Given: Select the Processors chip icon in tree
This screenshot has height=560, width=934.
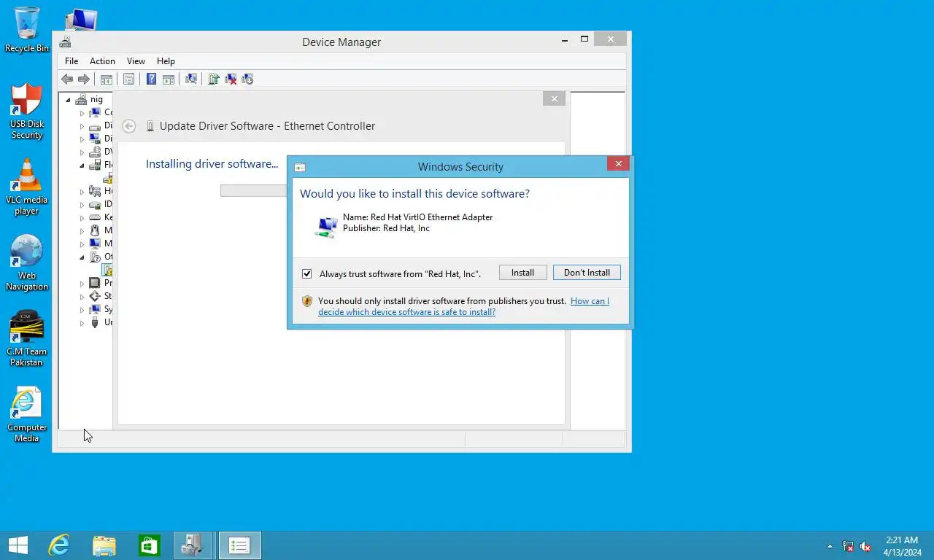Looking at the screenshot, I should point(95,283).
